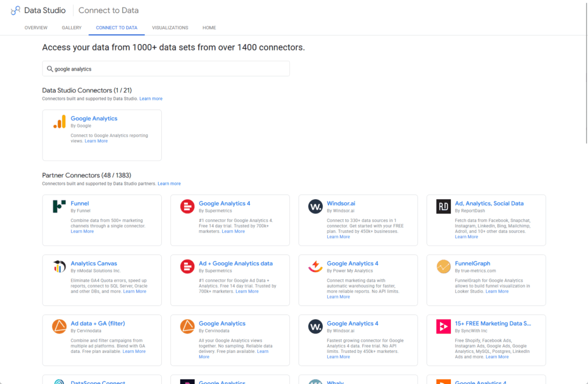This screenshot has width=588, height=384.
Task: Click Supermetrics icon on Ad + Google Analytics data
Action: click(x=187, y=266)
